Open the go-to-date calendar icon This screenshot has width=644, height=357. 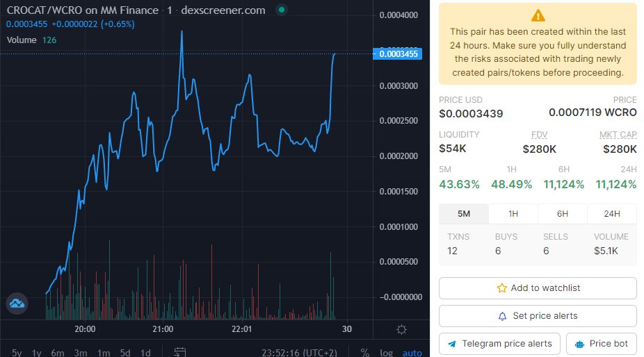point(180,353)
